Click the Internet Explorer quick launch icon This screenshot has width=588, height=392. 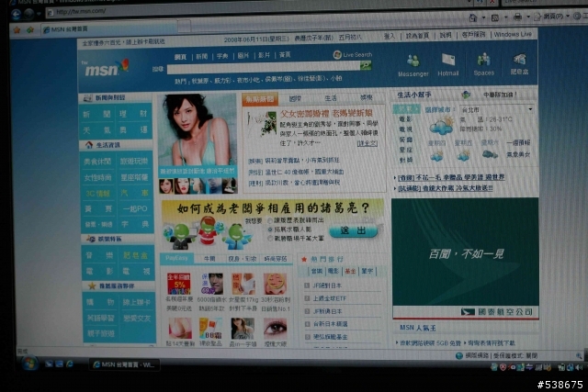[x=70, y=364]
